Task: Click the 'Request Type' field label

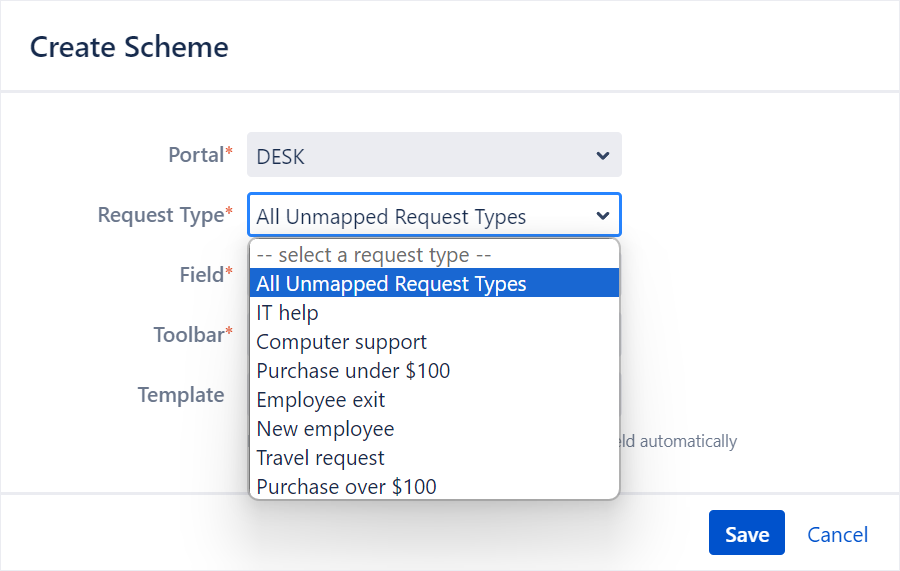Action: point(161,215)
